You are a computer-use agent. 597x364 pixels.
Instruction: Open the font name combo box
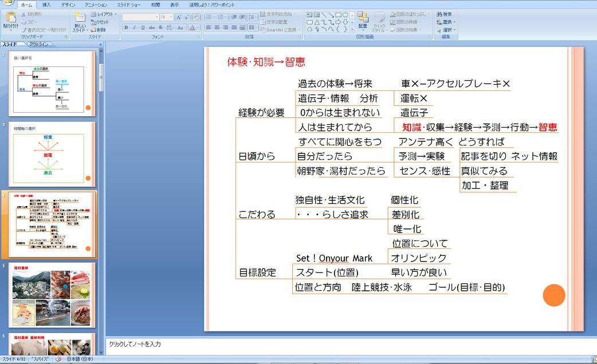140,18
